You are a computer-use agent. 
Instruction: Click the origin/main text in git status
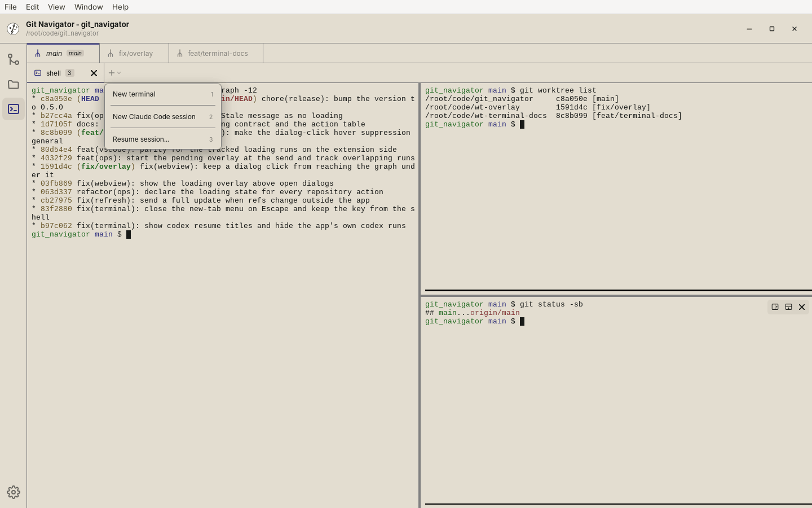[495, 313]
